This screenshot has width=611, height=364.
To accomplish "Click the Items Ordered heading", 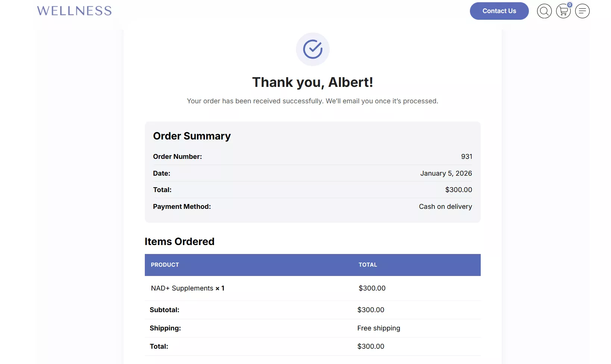I will [179, 242].
